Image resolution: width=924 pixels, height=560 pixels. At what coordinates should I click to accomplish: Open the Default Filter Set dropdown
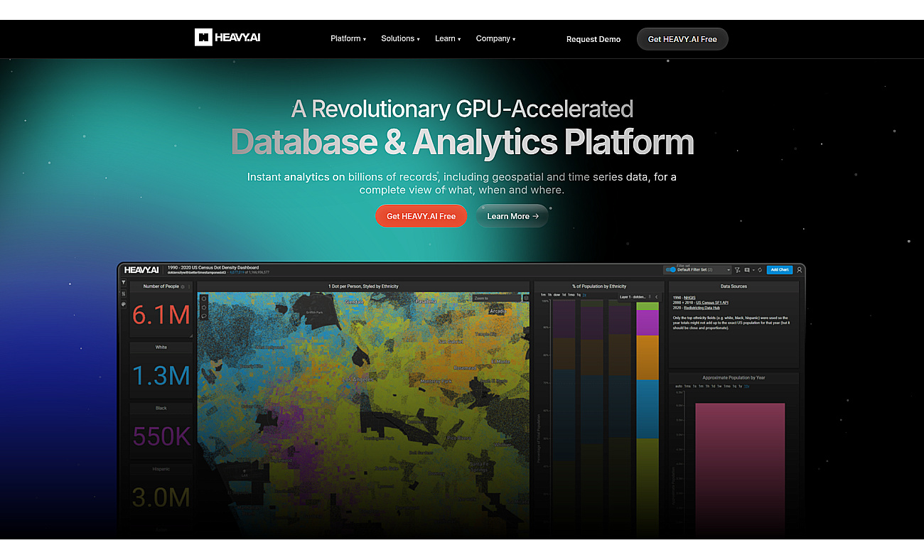pos(704,270)
